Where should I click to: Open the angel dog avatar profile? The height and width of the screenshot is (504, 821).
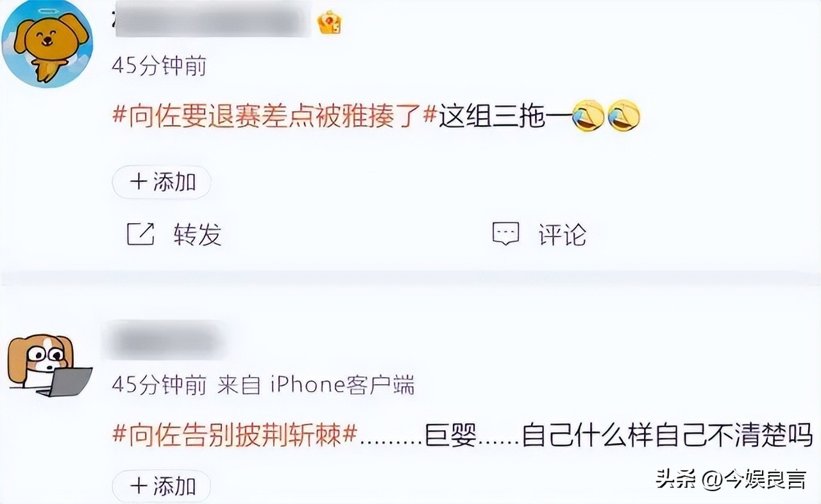47,44
